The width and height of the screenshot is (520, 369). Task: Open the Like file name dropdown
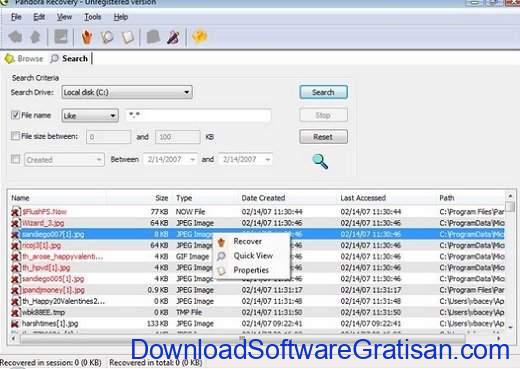coord(90,115)
